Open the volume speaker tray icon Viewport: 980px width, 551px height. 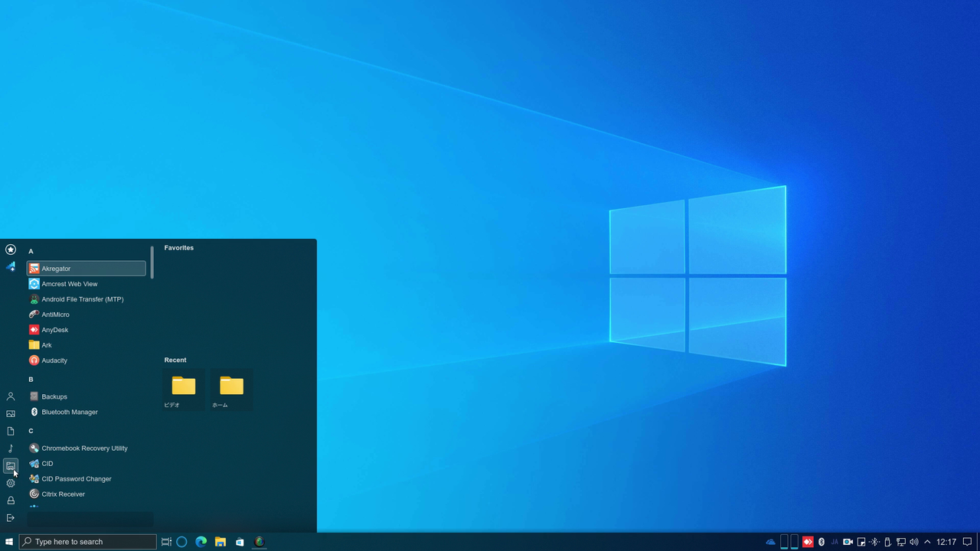pyautogui.click(x=914, y=542)
